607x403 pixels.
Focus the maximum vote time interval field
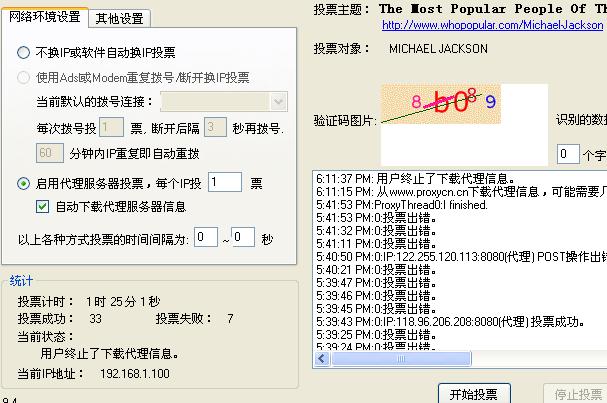coord(243,238)
